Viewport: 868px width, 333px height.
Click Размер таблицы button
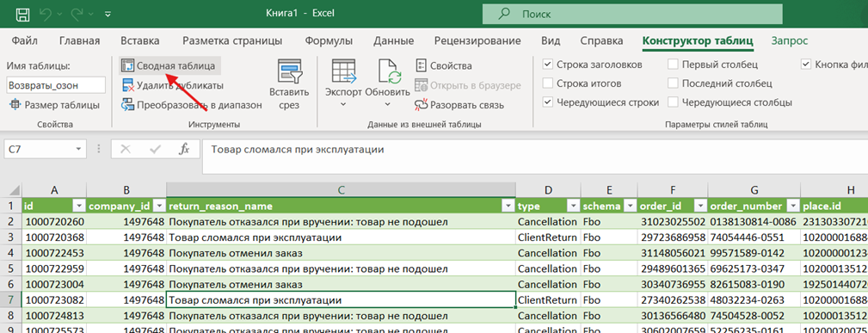(x=54, y=105)
